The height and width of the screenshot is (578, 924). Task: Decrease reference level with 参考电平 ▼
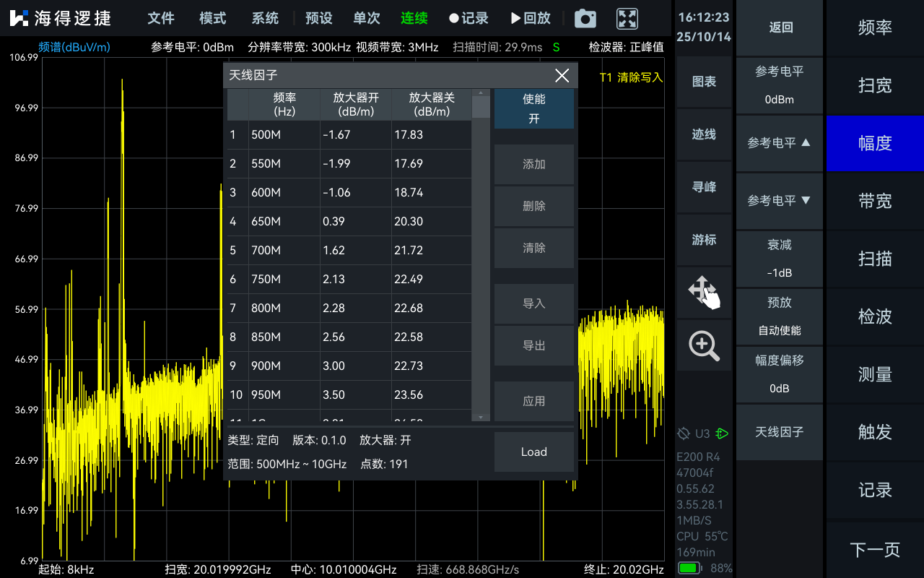(x=779, y=201)
